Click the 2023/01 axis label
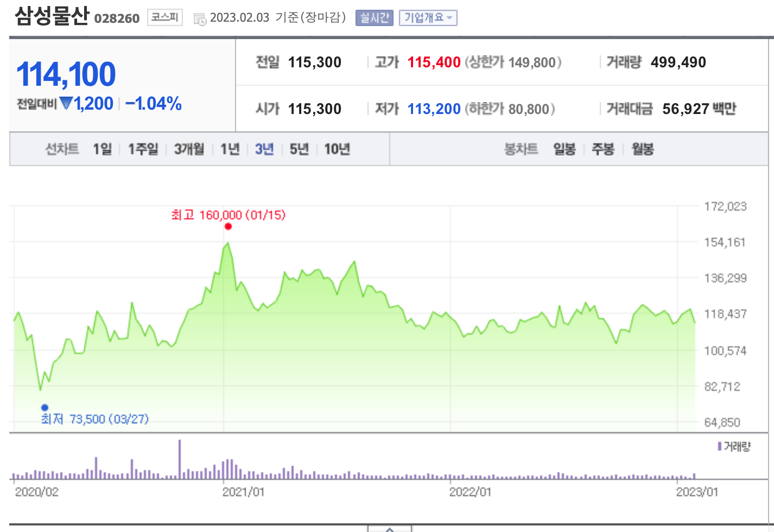The height and width of the screenshot is (532, 774). (697, 492)
